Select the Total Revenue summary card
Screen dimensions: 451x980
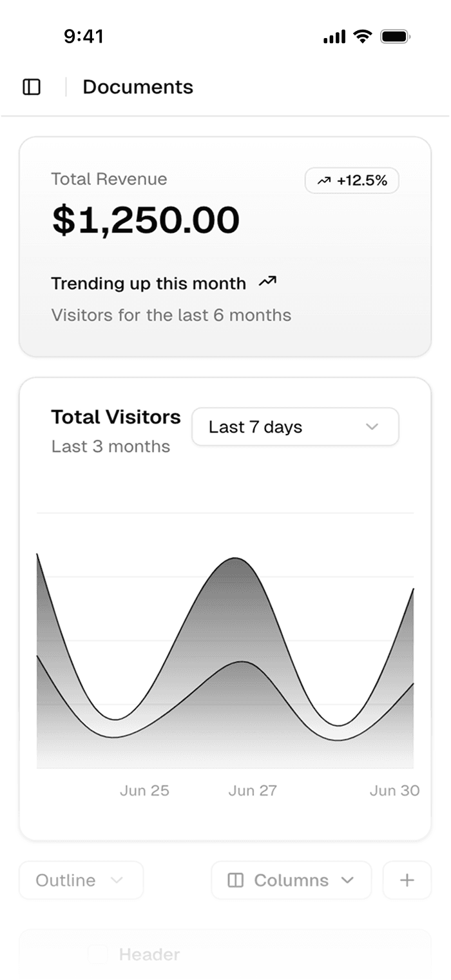click(x=225, y=245)
